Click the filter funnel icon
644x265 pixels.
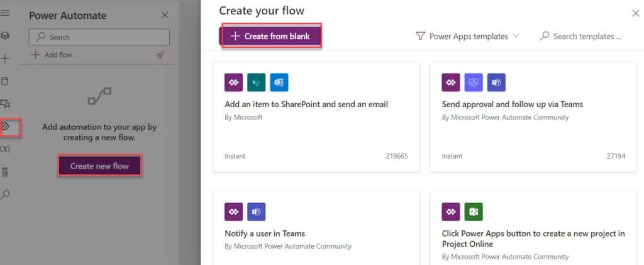[419, 36]
